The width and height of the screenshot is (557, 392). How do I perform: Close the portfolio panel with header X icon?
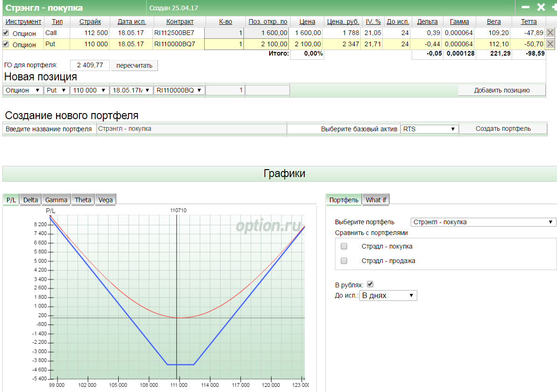541,7
